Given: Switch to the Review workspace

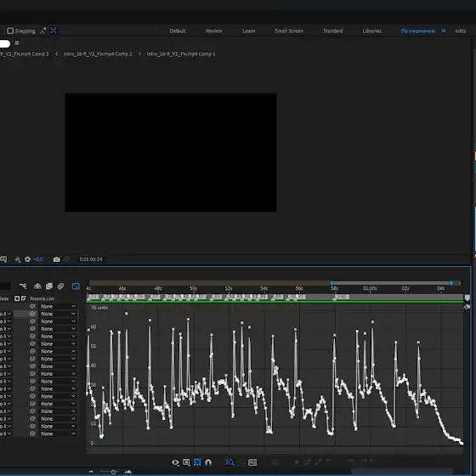Looking at the screenshot, I should coord(214,31).
